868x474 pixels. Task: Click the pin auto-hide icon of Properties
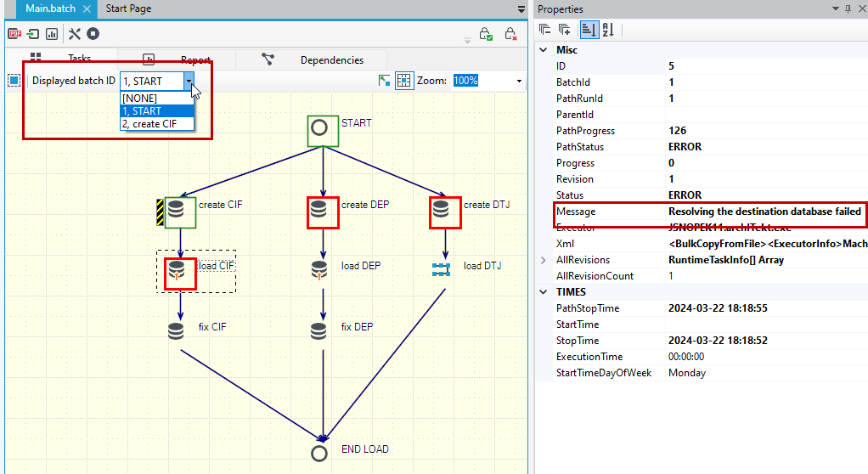(x=848, y=8)
